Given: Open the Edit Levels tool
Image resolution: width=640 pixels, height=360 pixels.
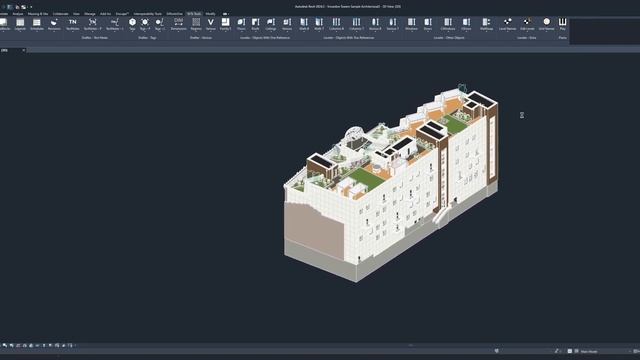Looking at the screenshot, I should (527, 24).
